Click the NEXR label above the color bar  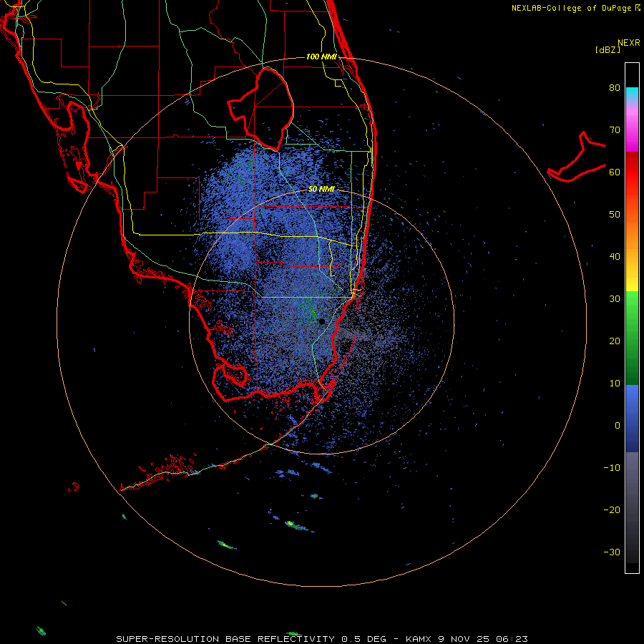629,43
